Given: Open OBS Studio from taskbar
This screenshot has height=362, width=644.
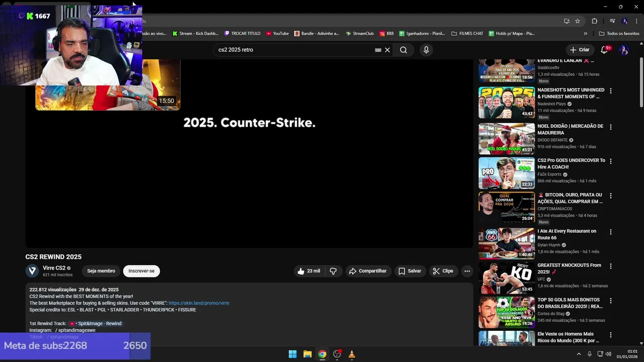Looking at the screenshot, I should click(x=337, y=354).
